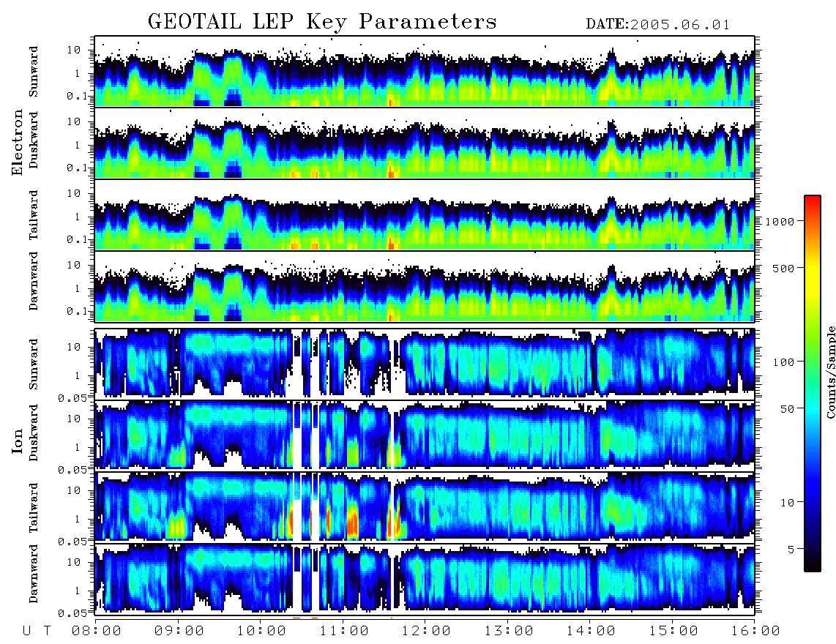Click inside the Ion Dawnward spectrogram
The height and width of the screenshot is (644, 836).
click(425, 578)
